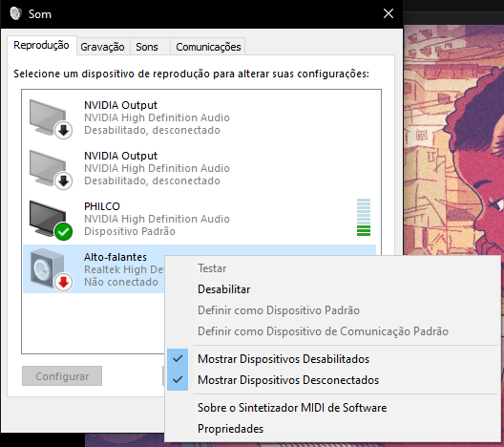This screenshot has width=504, height=447.
Task: Click the Alto-falantes speaker icon
Action: 51,269
